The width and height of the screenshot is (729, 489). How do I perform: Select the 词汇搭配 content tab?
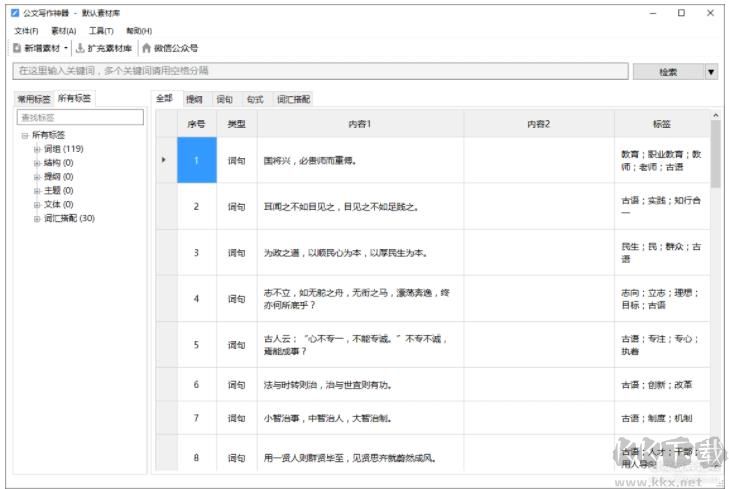click(x=293, y=99)
